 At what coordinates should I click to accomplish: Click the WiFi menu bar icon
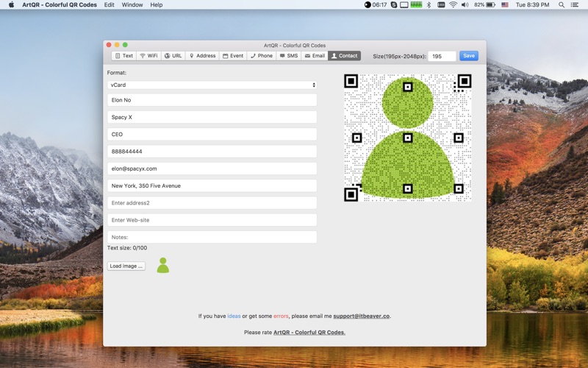pyautogui.click(x=453, y=5)
